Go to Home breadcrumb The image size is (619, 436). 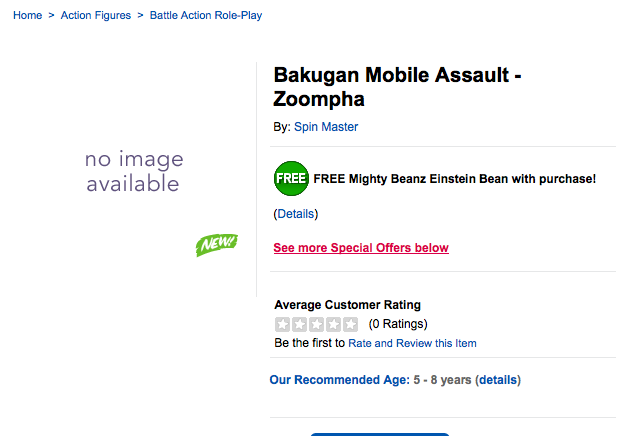click(27, 16)
